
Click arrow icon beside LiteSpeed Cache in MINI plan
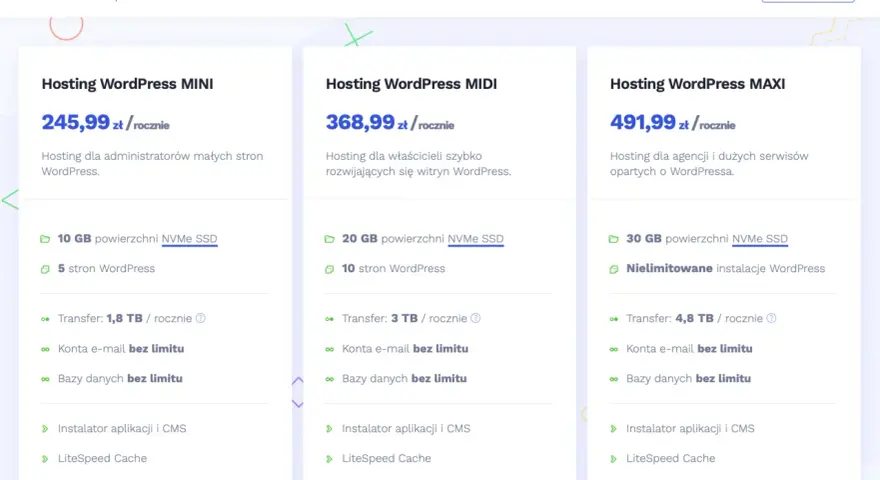[45, 459]
